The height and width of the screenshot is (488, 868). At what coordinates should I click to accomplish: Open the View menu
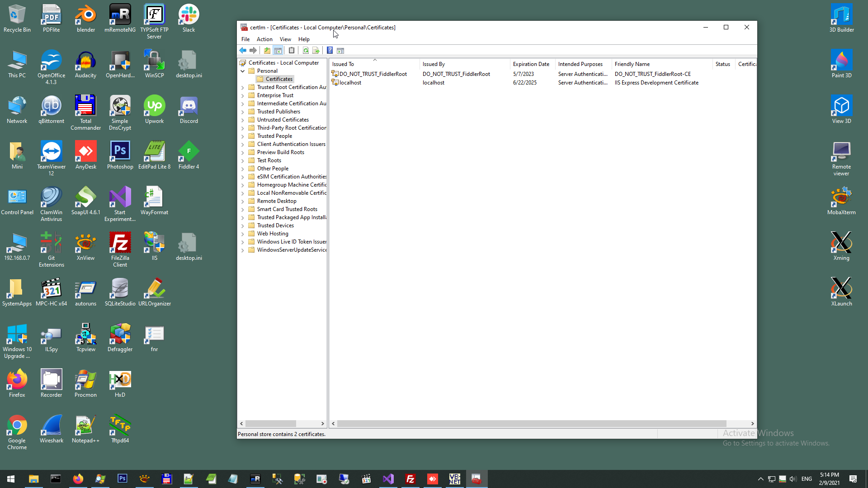(x=285, y=39)
